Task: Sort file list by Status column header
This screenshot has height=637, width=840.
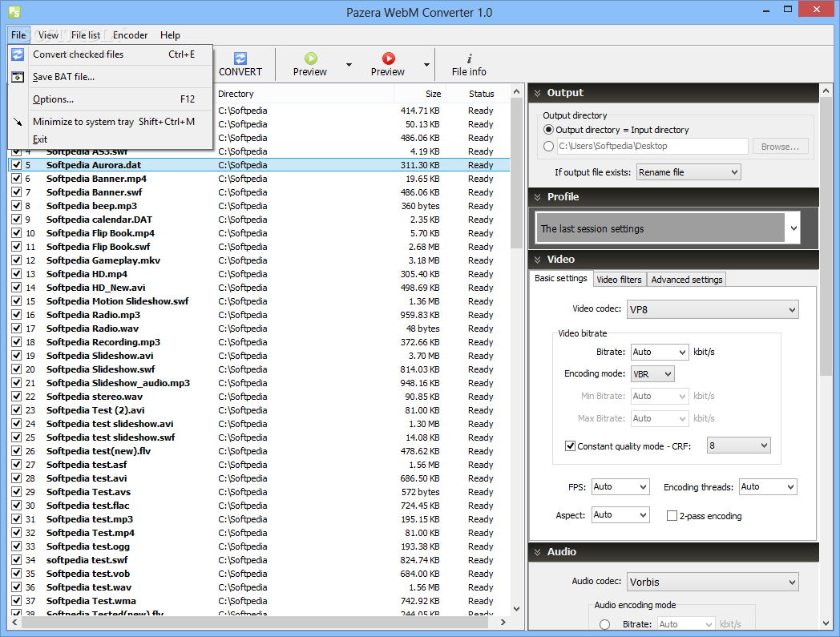Action: pos(478,94)
